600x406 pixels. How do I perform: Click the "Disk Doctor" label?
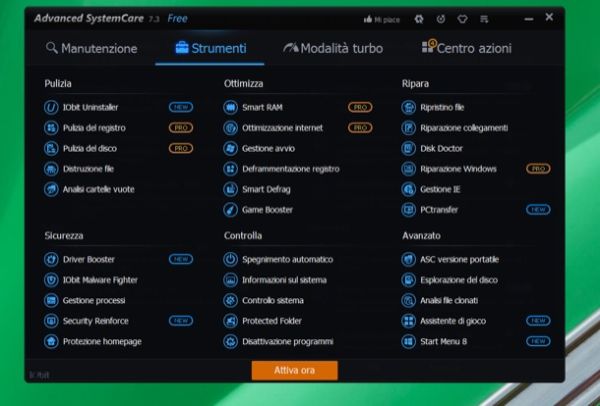pos(442,148)
